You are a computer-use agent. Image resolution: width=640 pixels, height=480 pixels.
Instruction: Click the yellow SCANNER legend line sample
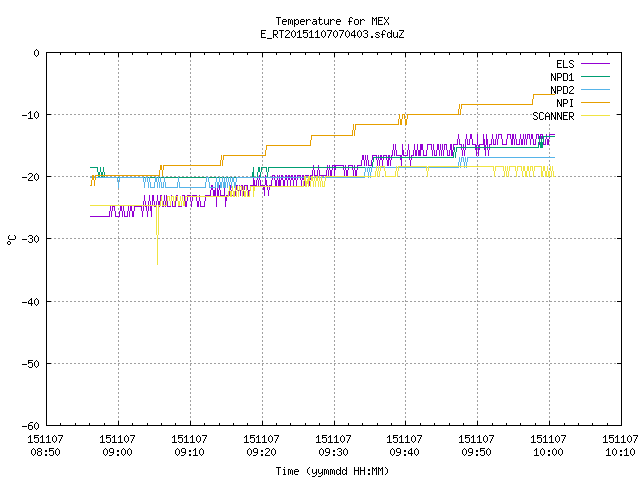tap(595, 116)
